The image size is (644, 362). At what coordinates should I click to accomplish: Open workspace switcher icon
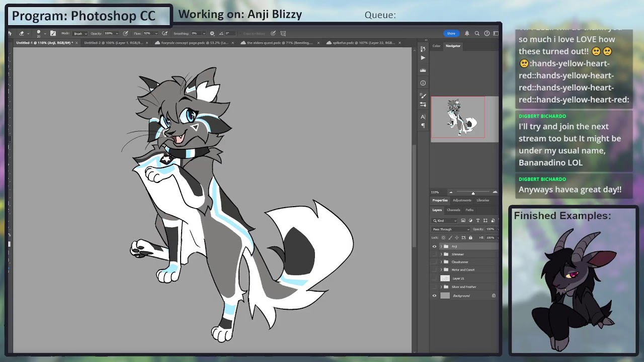(x=496, y=33)
